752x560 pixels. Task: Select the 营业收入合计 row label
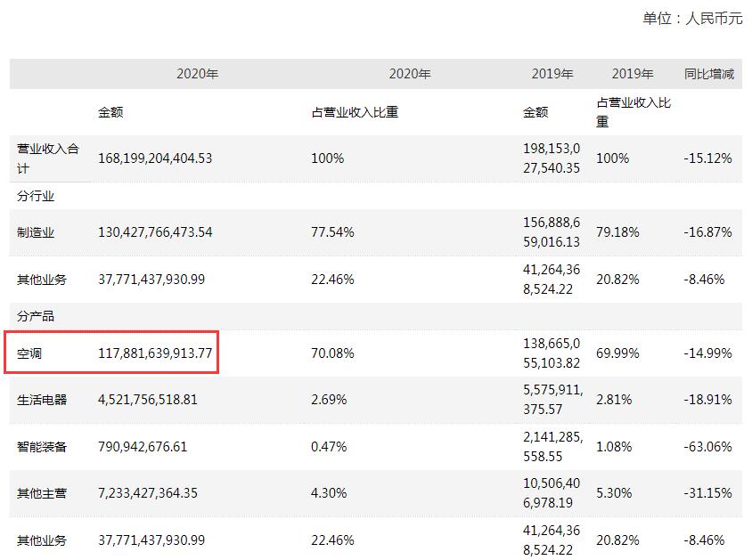click(48, 158)
